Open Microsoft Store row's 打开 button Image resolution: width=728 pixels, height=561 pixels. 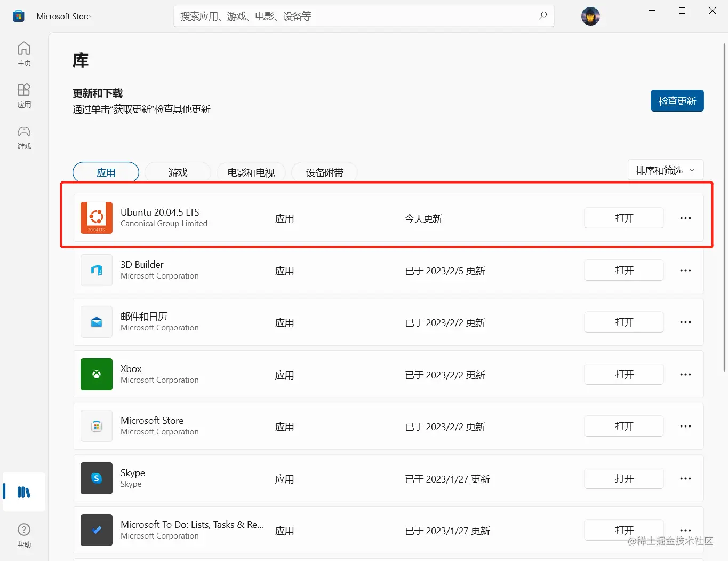tap(624, 426)
